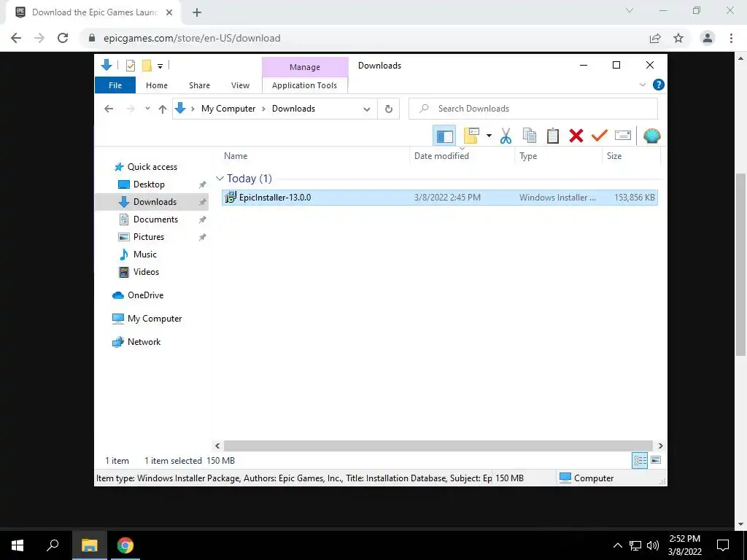Open Network in navigation pane
The width and height of the screenshot is (747, 560).
[144, 342]
